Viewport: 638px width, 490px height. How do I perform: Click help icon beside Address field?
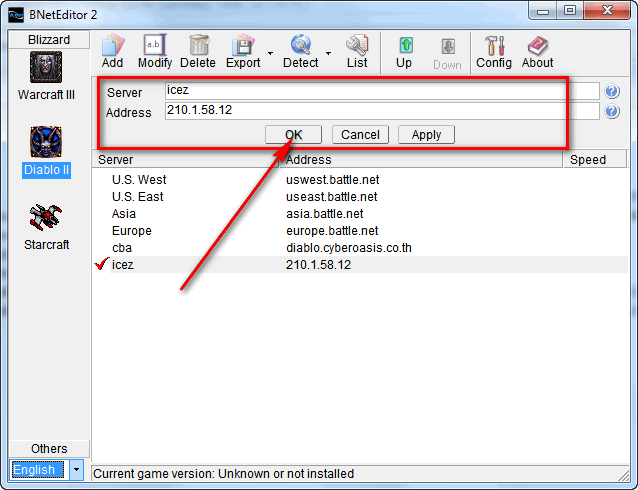612,112
